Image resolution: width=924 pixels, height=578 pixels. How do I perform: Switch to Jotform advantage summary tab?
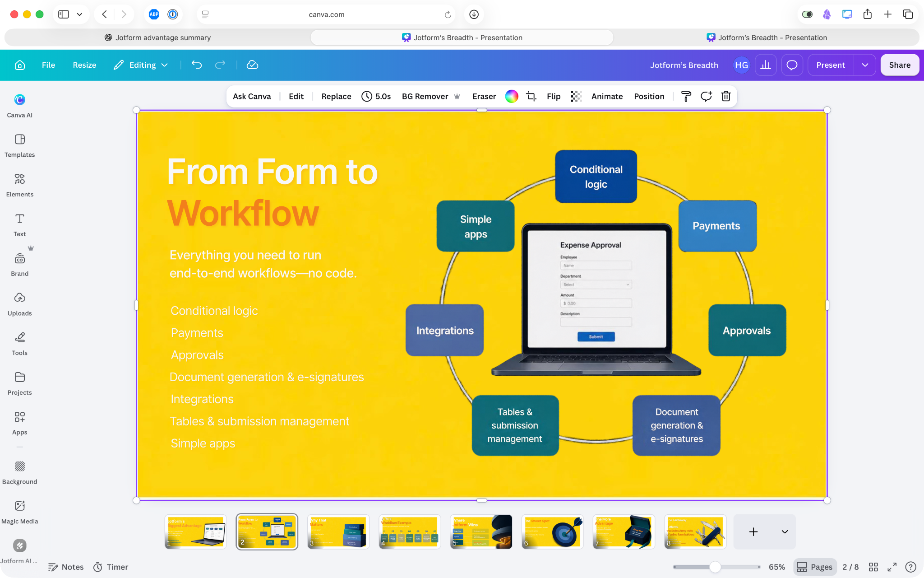click(157, 37)
